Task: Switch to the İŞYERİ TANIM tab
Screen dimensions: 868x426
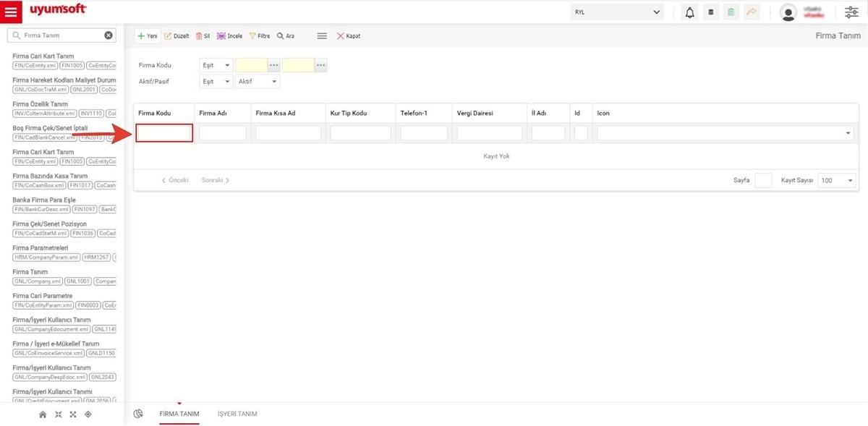Action: 237,414
